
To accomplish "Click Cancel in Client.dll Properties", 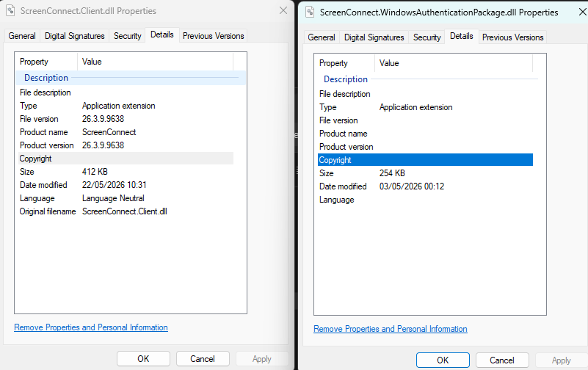I will 203,359.
